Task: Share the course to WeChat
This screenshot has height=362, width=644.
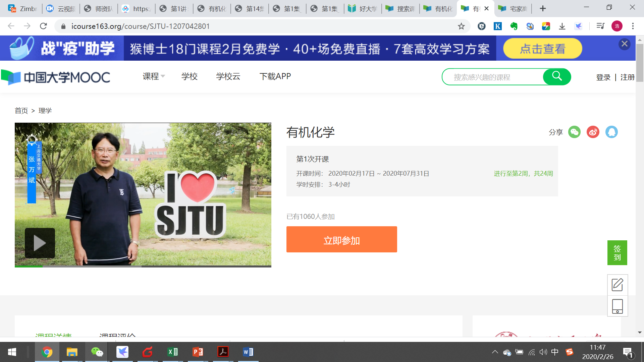Action: pos(574,132)
